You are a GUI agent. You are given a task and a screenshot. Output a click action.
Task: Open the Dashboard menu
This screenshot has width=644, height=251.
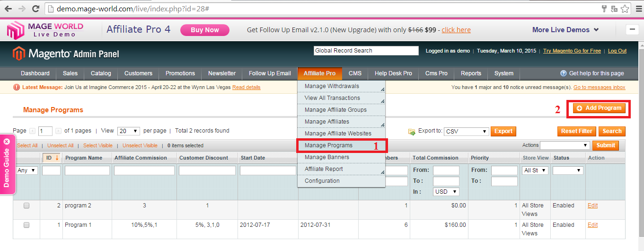coord(35,73)
